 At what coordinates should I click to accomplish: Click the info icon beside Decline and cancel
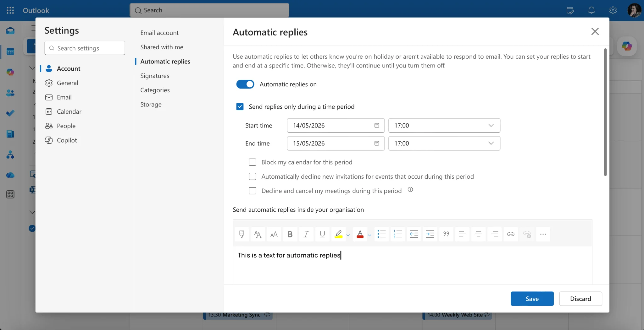(x=410, y=190)
